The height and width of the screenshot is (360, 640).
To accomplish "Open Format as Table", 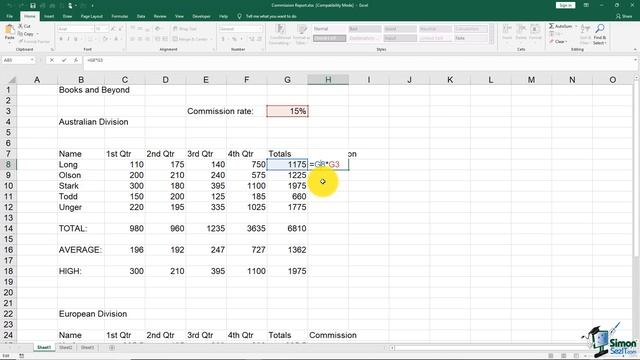I will coord(301,34).
